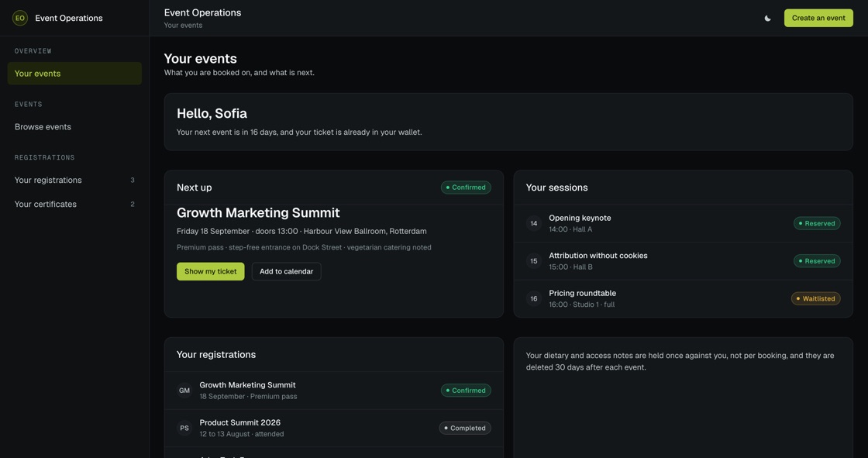Screen dimensions: 868x458
Task: Click the Friday 18 September venue line
Action: pyautogui.click(x=301, y=231)
